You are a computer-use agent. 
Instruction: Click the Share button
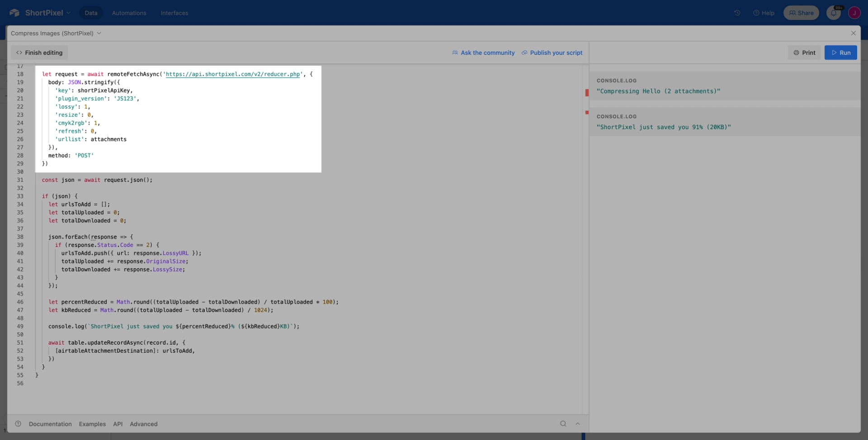tap(801, 13)
